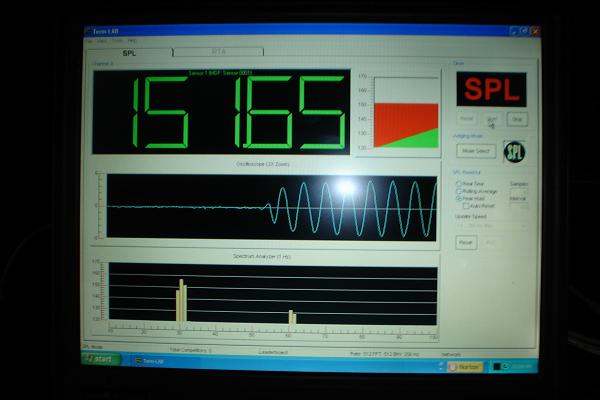Switch to the RTA tab
600x400 pixels.
218,52
